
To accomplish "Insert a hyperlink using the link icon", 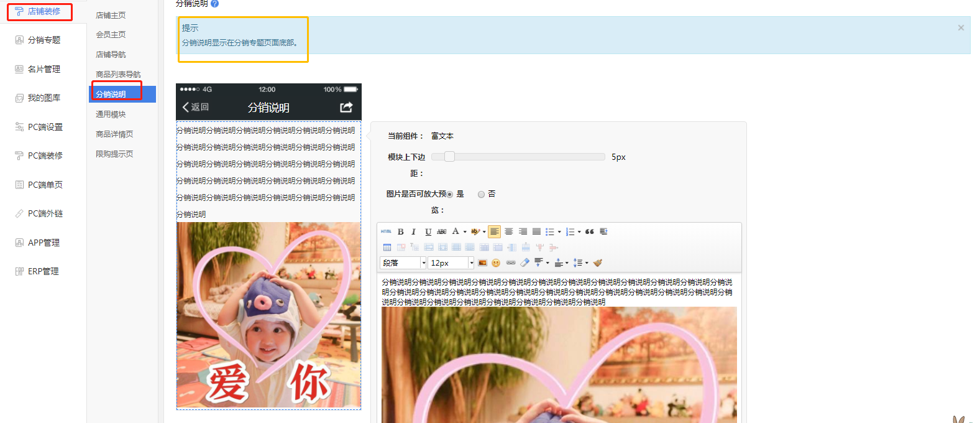I will pos(511,263).
